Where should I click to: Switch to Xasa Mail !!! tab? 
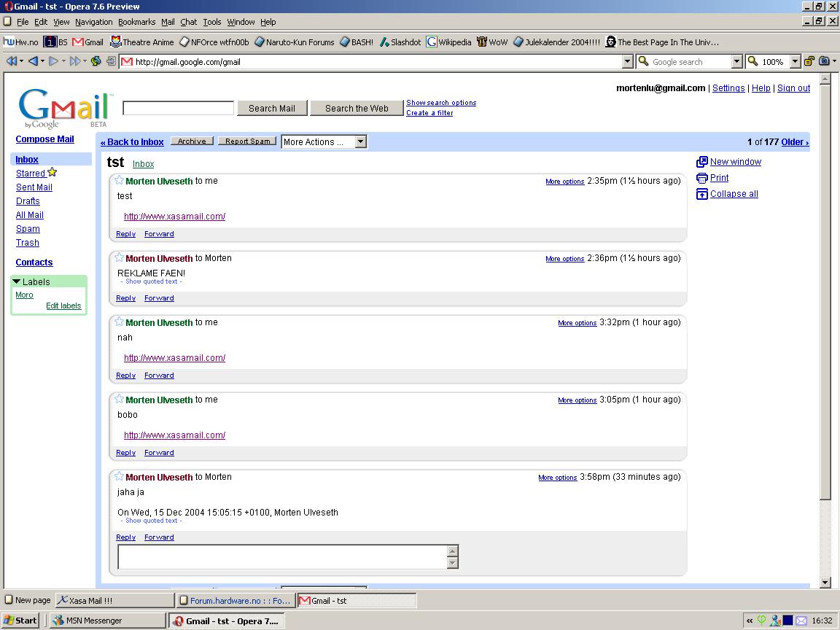pos(114,601)
